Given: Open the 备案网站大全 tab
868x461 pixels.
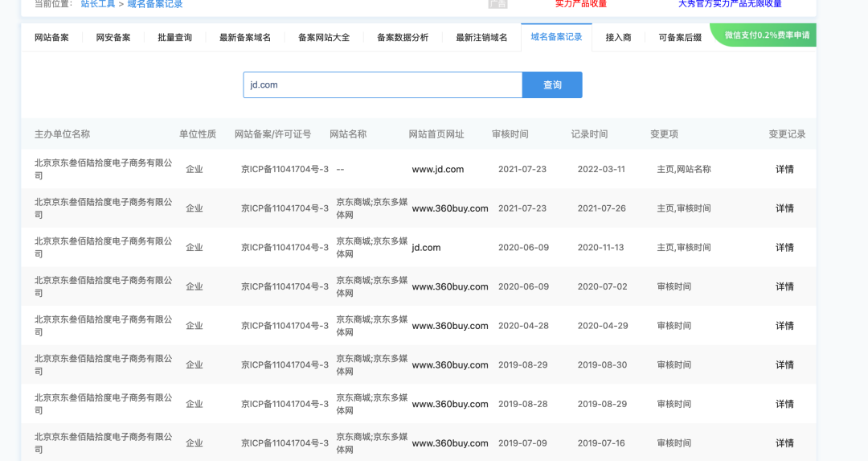Looking at the screenshot, I should tap(324, 38).
